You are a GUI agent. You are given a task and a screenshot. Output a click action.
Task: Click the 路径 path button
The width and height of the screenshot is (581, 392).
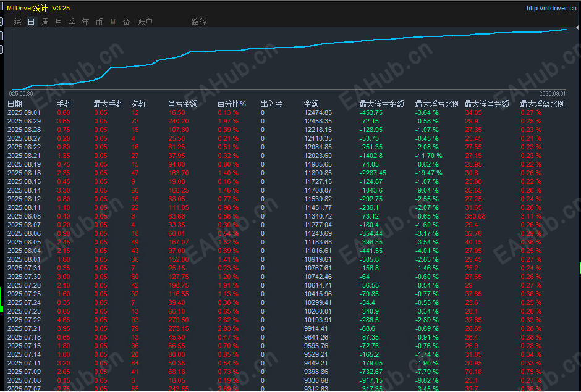[x=199, y=22]
